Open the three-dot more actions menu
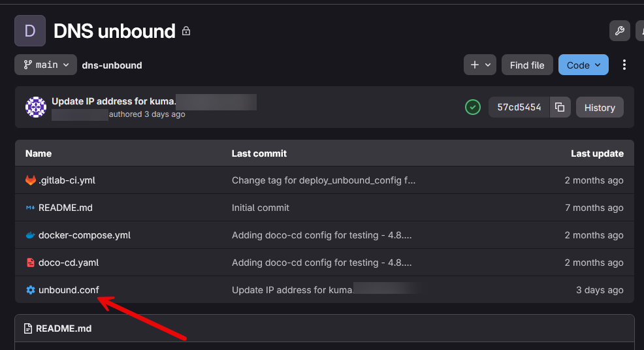This screenshot has width=644, height=350. point(624,65)
